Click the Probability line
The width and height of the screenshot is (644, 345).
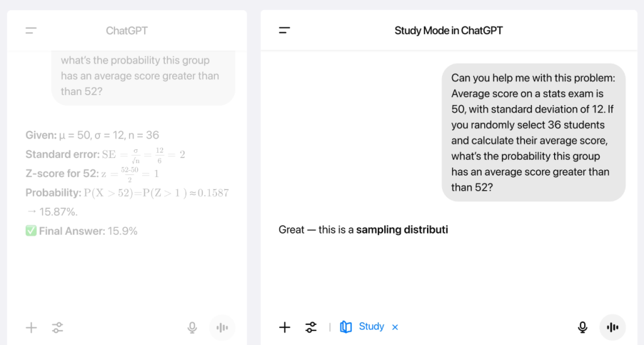coord(127,193)
